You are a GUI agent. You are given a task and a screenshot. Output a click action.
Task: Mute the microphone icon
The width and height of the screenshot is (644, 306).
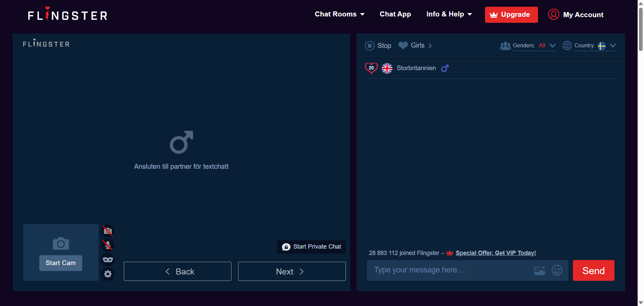coord(108,245)
